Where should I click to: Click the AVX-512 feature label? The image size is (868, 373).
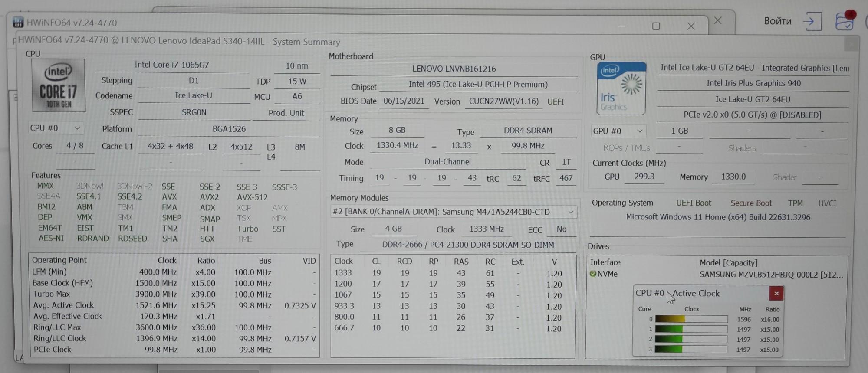coord(252,197)
